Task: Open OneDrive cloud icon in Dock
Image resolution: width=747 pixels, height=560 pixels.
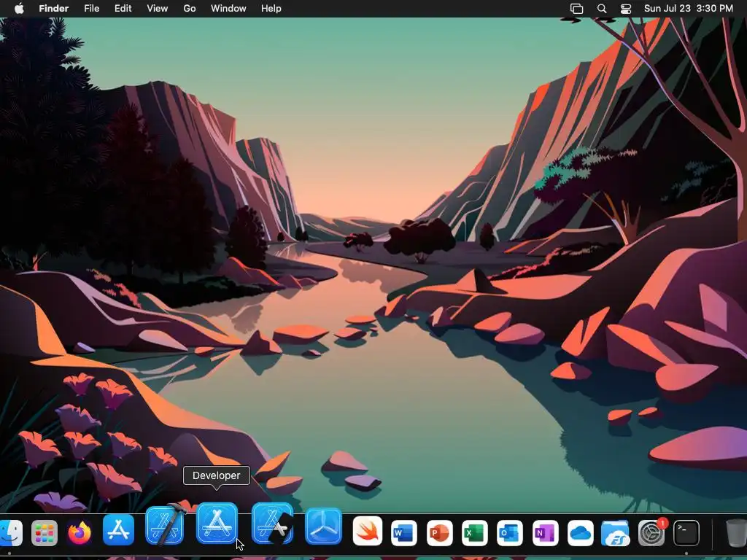Action: coord(581,532)
